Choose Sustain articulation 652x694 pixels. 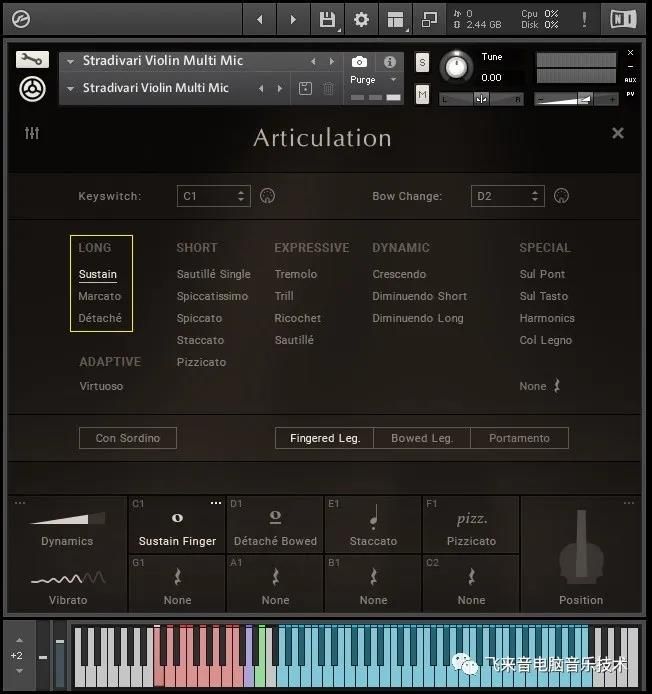[x=98, y=274]
